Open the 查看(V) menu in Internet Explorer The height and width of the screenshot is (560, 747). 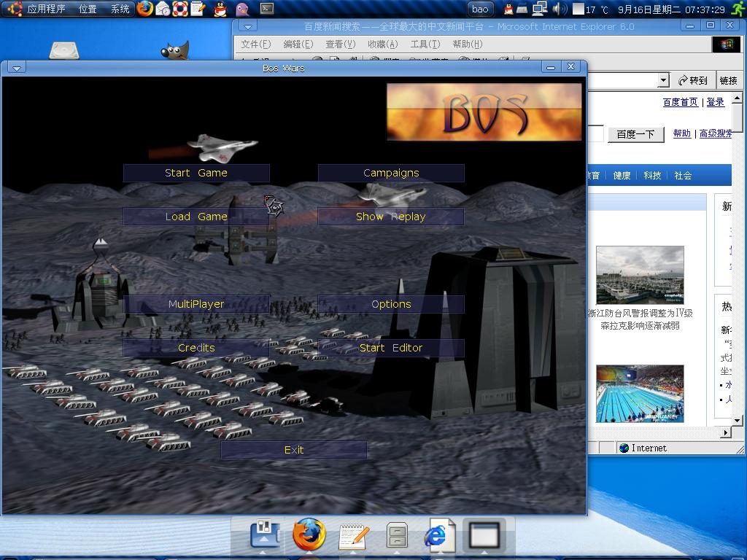coord(341,44)
